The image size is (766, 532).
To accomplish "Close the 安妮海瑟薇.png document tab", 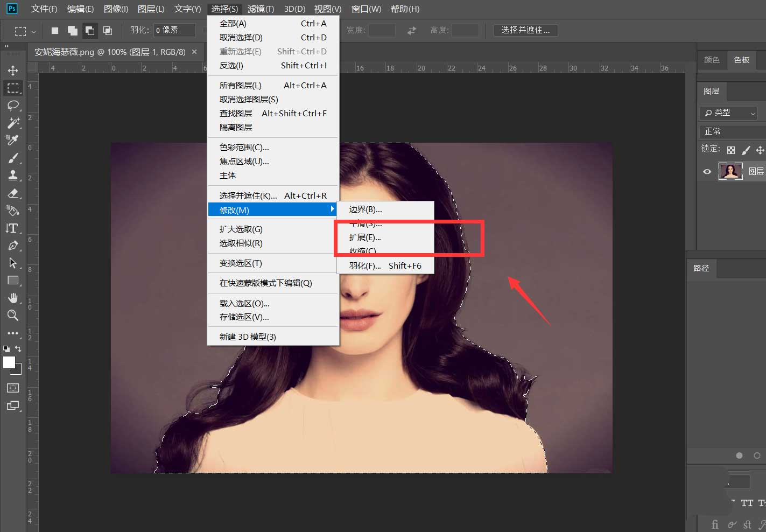I will point(194,52).
